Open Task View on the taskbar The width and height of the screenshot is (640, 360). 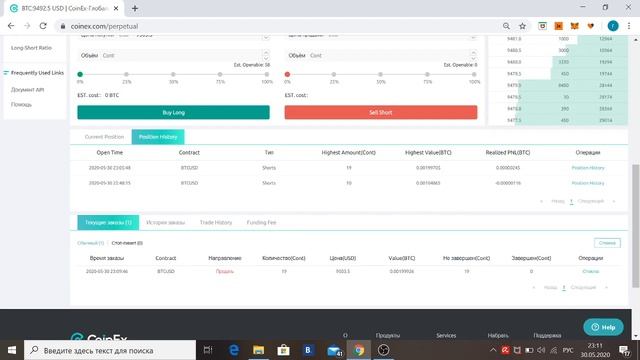pyautogui.click(x=208, y=350)
